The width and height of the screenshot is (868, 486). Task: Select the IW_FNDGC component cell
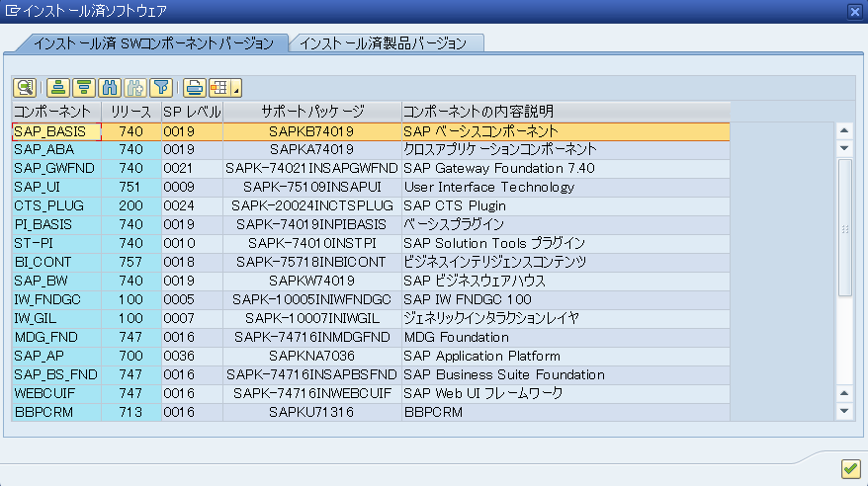[x=56, y=300]
